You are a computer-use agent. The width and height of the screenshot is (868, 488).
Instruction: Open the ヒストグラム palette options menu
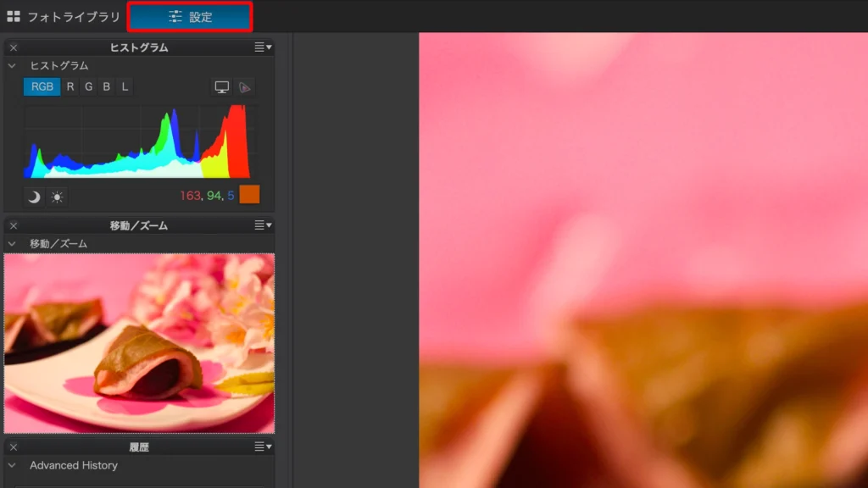coord(263,47)
